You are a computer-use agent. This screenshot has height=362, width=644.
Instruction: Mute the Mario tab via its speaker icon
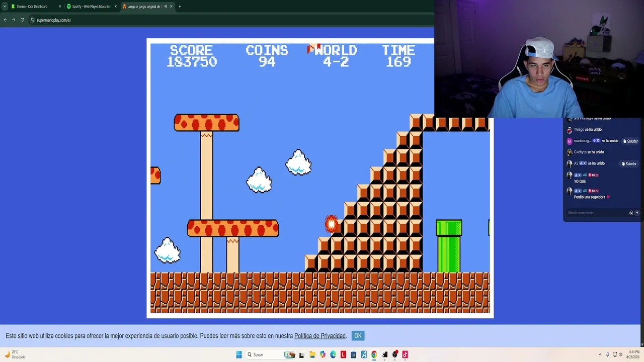[x=165, y=7]
